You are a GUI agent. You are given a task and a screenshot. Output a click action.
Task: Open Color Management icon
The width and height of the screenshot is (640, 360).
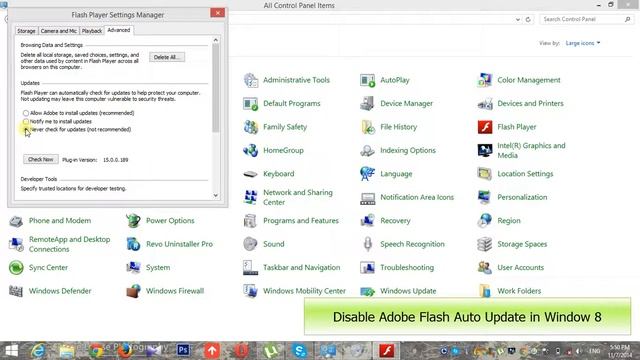tap(484, 80)
